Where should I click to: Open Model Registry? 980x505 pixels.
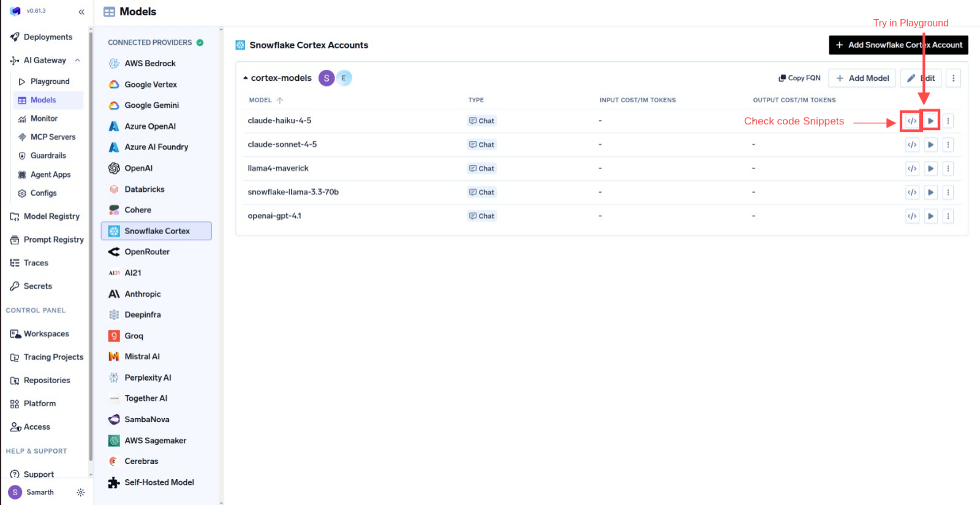click(45, 216)
